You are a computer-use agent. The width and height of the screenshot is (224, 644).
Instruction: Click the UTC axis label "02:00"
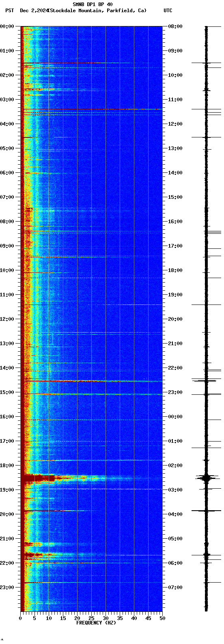coord(175,466)
